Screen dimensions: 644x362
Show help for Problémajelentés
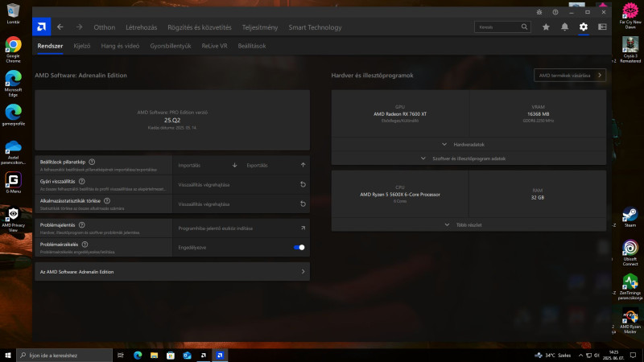click(82, 225)
